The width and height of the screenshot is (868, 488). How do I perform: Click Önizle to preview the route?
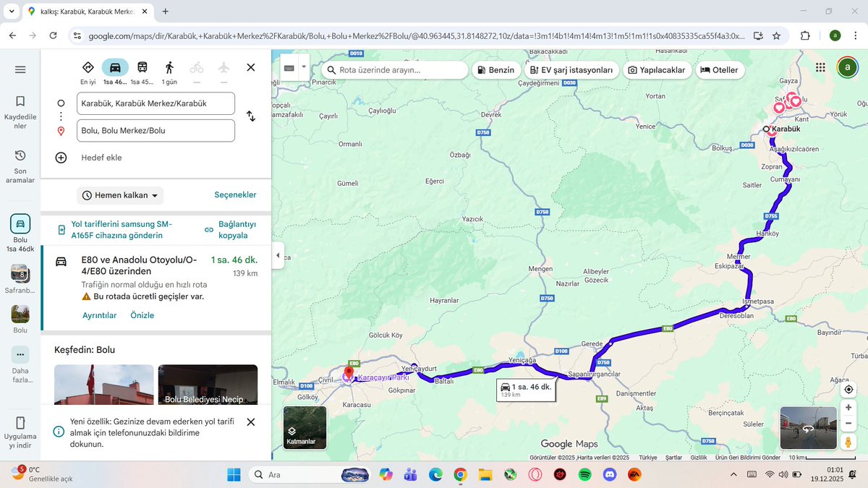pyautogui.click(x=142, y=315)
